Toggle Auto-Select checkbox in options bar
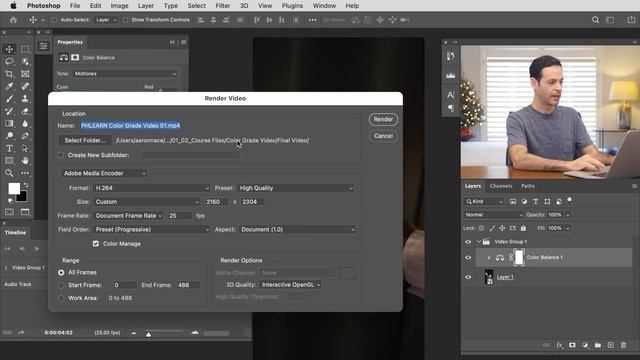The width and height of the screenshot is (640, 360). pos(54,20)
